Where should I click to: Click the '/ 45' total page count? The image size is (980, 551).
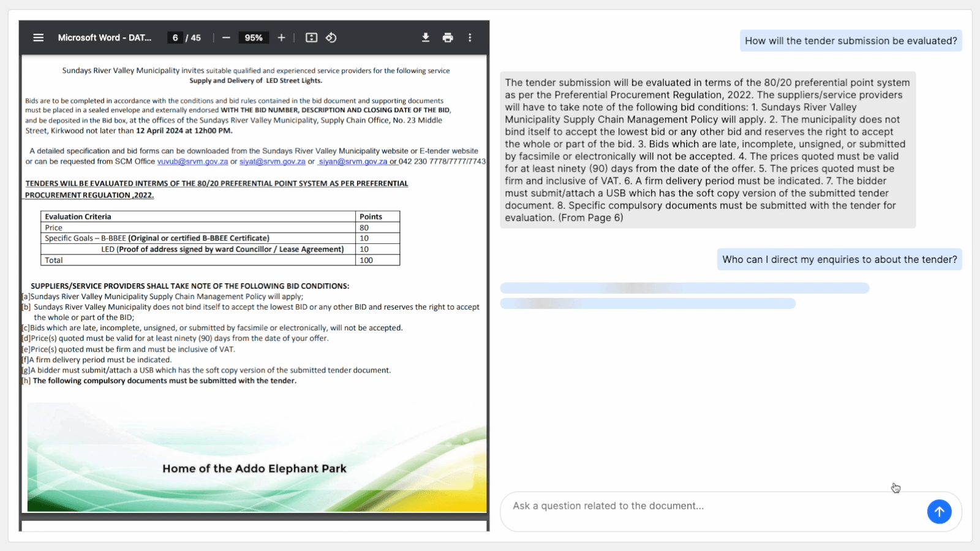click(194, 37)
